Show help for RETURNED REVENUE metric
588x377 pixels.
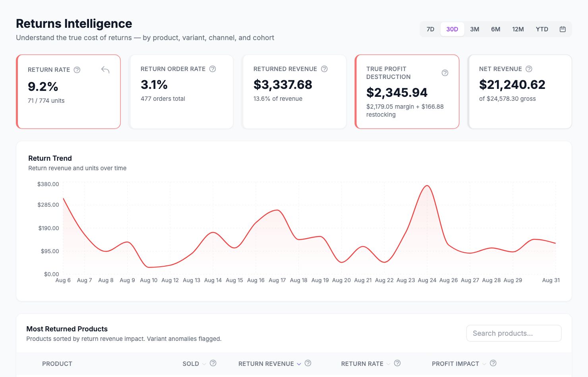(x=324, y=69)
